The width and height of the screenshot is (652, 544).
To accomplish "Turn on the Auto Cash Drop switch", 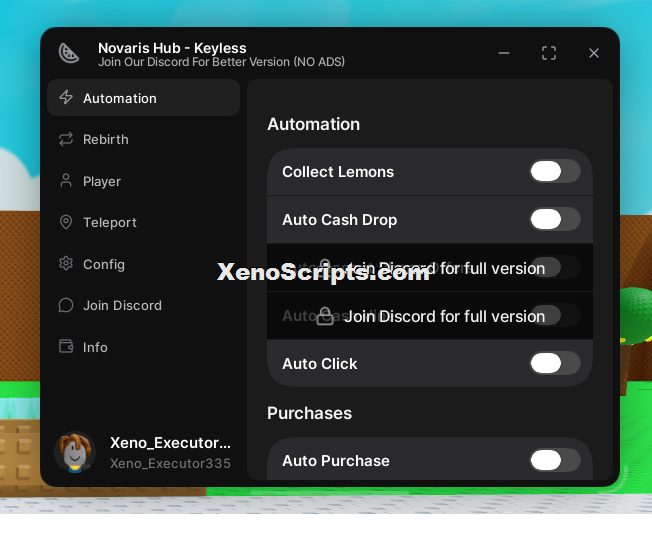I will pyautogui.click(x=555, y=219).
